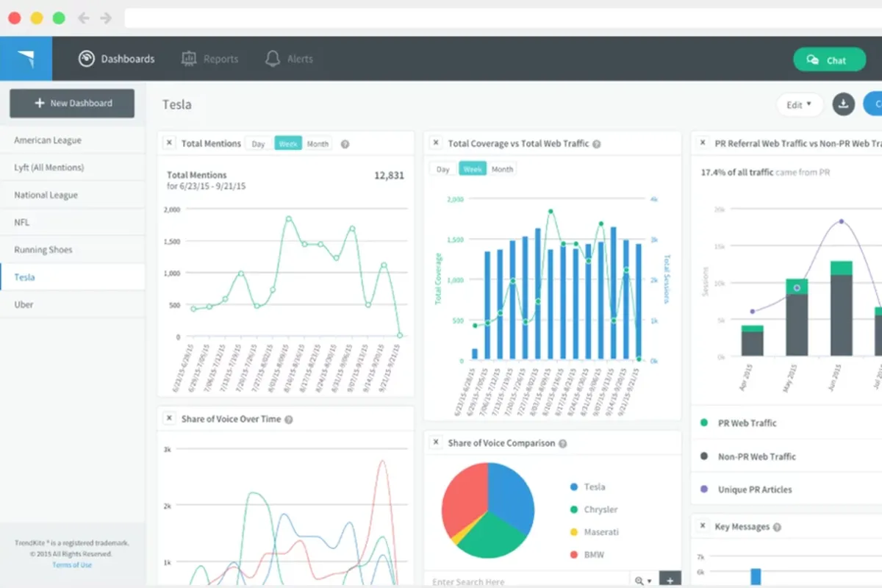Screen dimensions: 882x588
Task: Open the Terms of Use link
Action: [72, 564]
